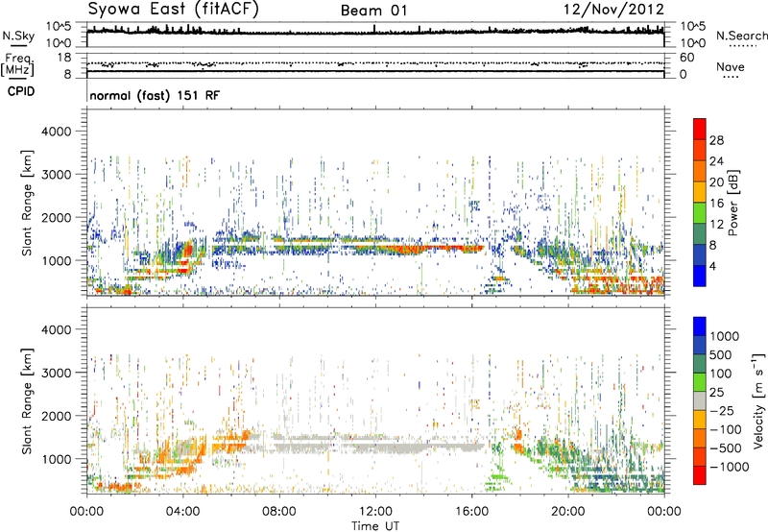This screenshot has width=768, height=532.
Task: Click the '04:00' time tick label
Action: click(182, 512)
